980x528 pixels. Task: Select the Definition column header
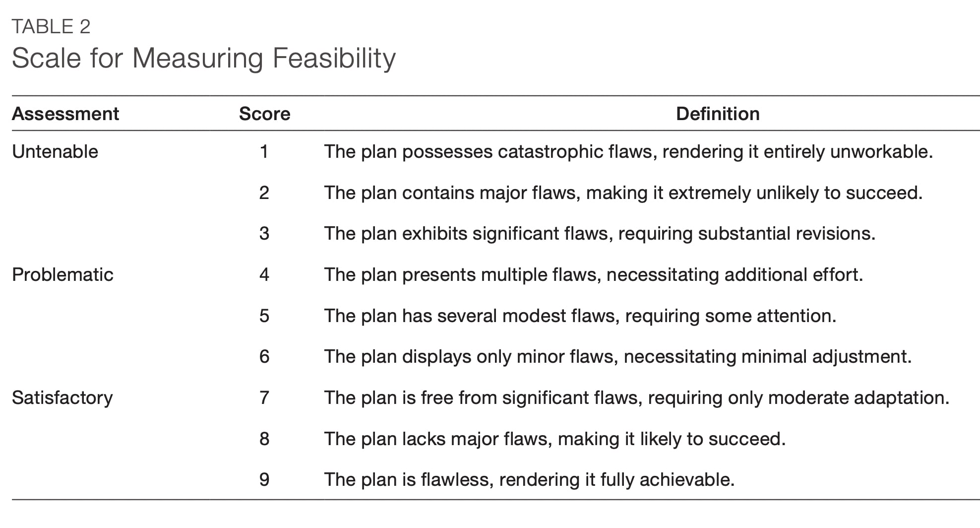pyautogui.click(x=717, y=114)
